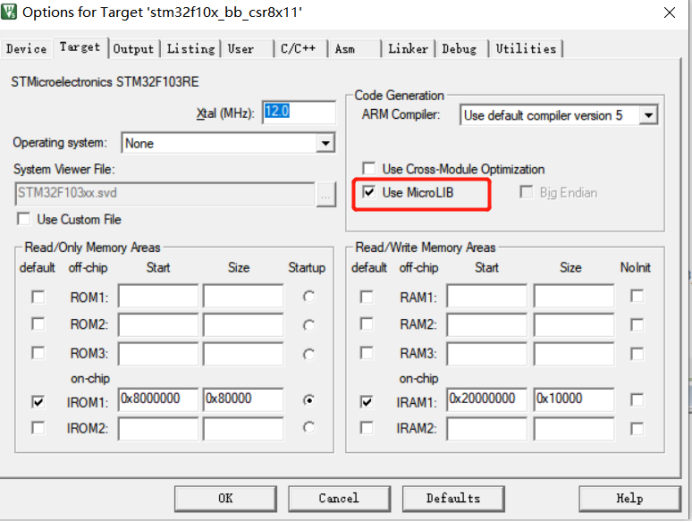Screen dimensions: 692x522
Task: Switch to the Asm tab
Action: coord(345,49)
